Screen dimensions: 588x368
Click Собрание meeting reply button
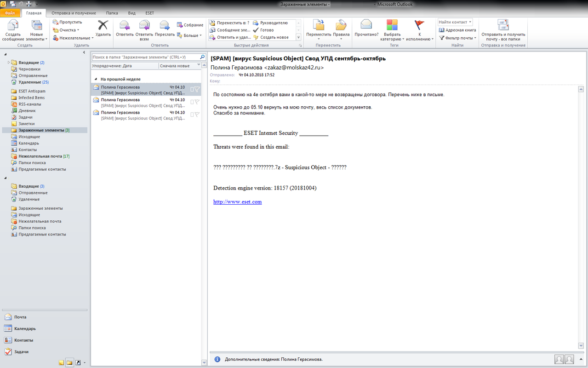coord(190,25)
